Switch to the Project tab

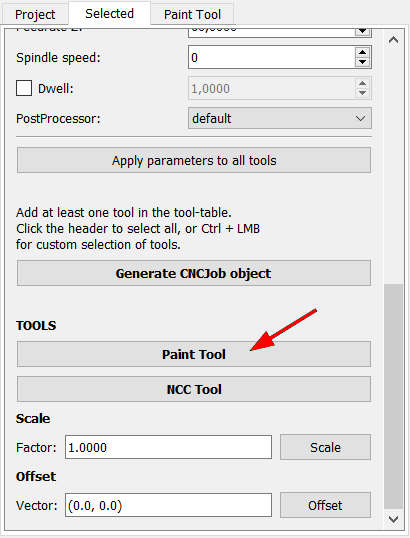tap(35, 15)
